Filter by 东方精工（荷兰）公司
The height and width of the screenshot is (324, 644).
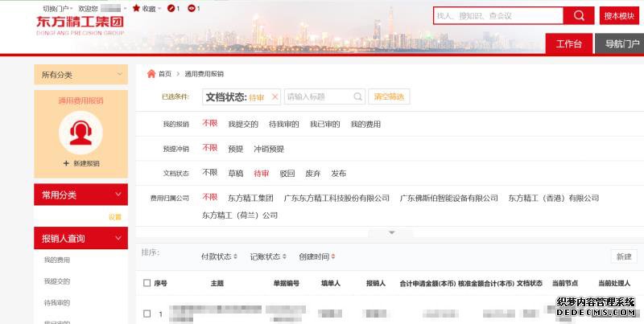coord(240,215)
